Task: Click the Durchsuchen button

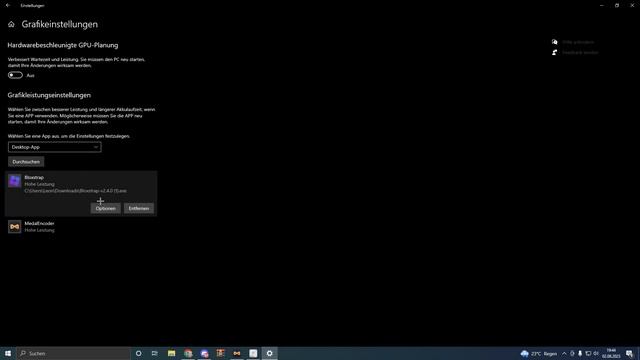Action: pos(26,162)
